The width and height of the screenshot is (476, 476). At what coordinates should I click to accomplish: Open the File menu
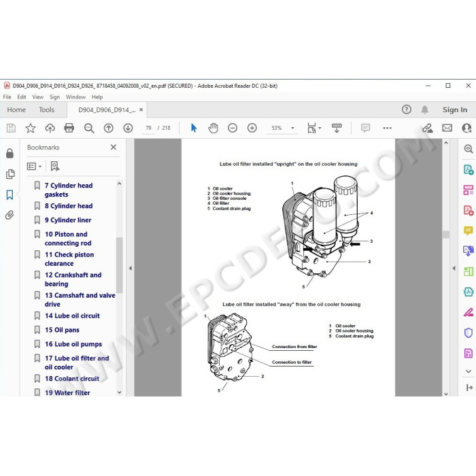[7, 97]
